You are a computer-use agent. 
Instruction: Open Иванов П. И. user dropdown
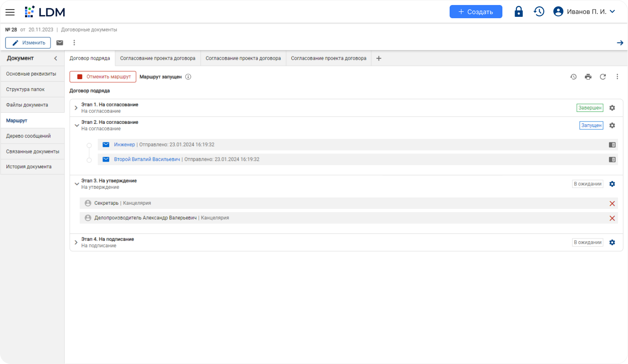[584, 12]
